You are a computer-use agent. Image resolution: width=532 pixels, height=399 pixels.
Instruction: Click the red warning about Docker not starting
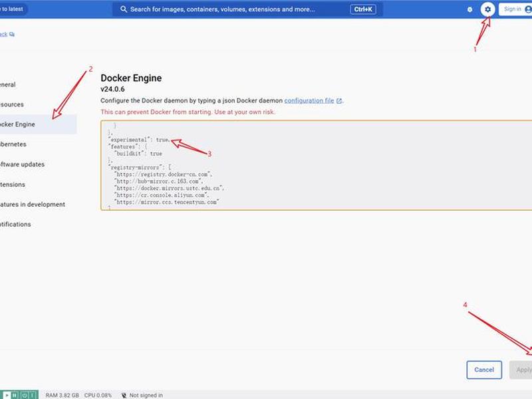[188, 112]
